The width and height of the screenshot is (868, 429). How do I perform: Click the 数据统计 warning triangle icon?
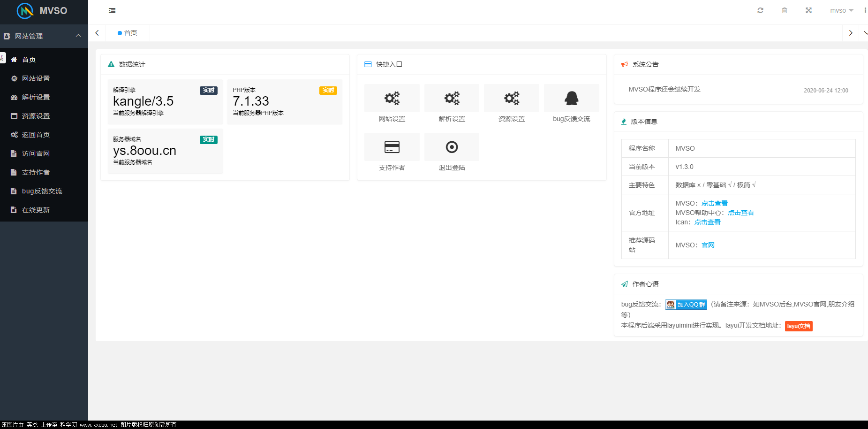point(111,64)
